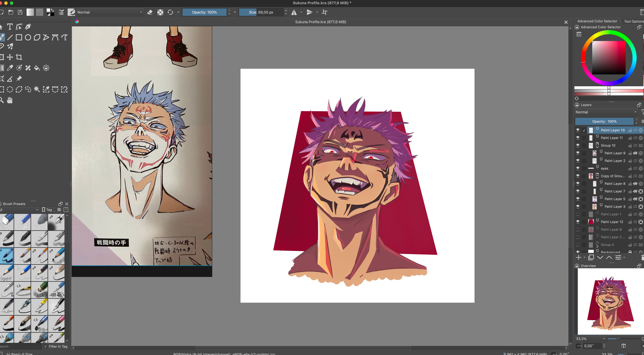Uncheck the Filter in Tag checkbox
Image resolution: width=644 pixels, height=355 pixels.
pos(45,347)
